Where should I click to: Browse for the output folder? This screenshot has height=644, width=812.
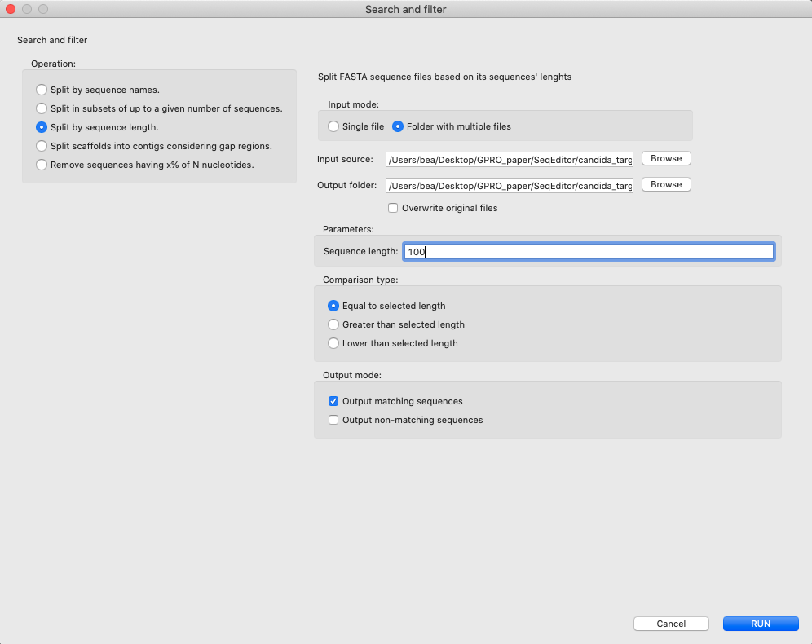pos(666,184)
